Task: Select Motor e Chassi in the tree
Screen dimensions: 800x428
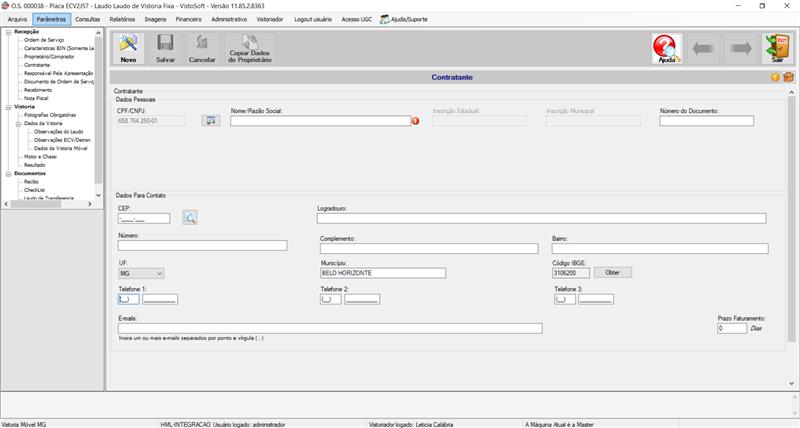Action: 39,157
